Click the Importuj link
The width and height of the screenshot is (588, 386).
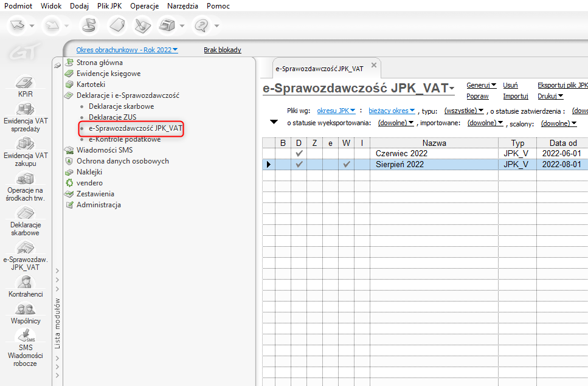coord(516,96)
